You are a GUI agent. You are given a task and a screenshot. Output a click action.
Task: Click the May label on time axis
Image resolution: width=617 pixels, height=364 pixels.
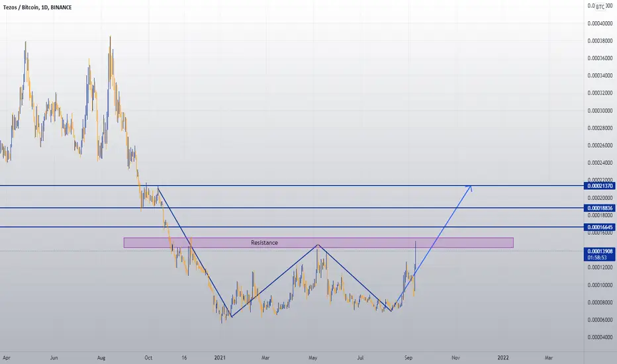pyautogui.click(x=313, y=357)
